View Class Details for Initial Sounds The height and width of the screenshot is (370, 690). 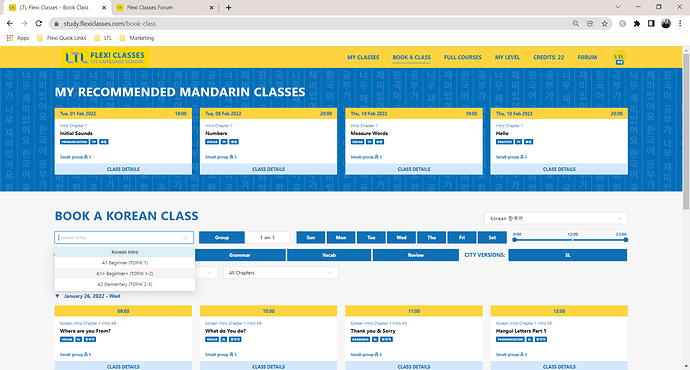[x=123, y=169]
